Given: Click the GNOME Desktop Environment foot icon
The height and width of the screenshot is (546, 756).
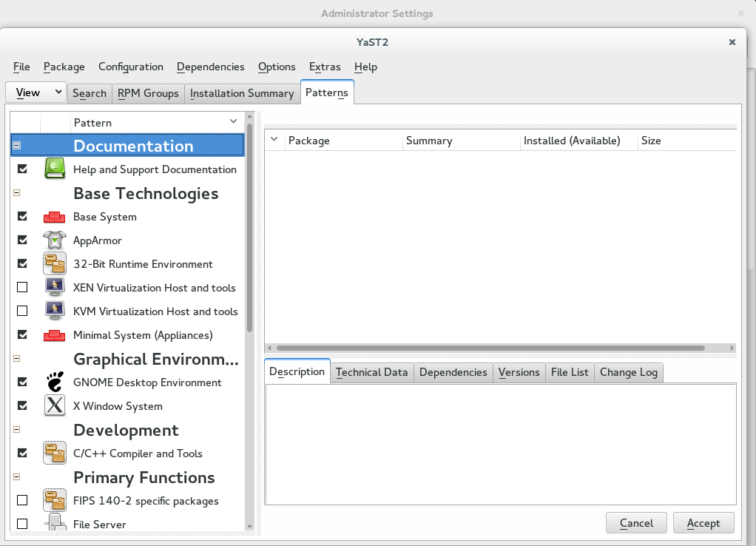Looking at the screenshot, I should click(54, 382).
